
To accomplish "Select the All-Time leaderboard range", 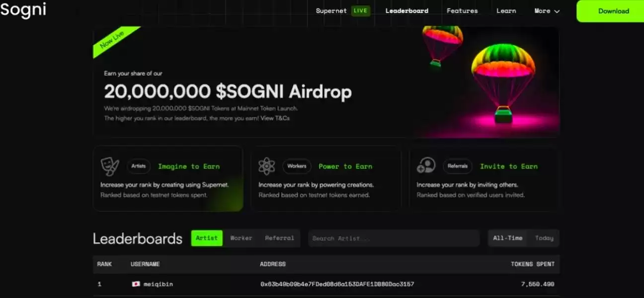I will click(x=507, y=238).
